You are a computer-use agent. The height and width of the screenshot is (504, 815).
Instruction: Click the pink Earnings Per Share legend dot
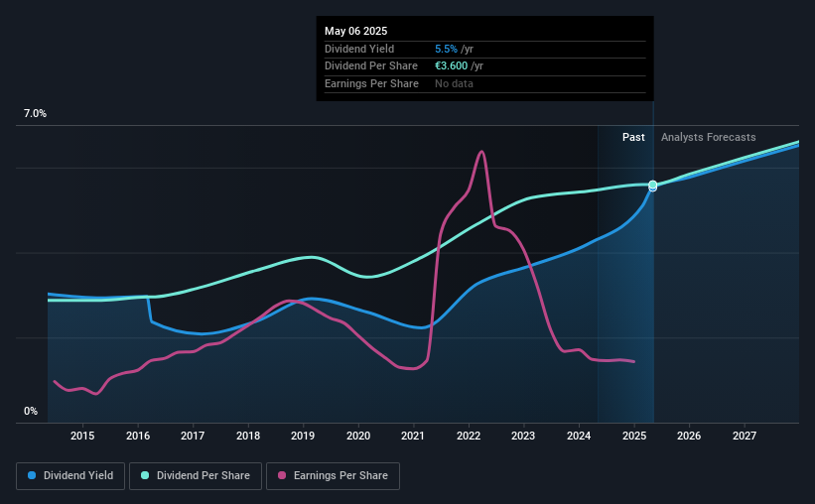pyautogui.click(x=282, y=475)
